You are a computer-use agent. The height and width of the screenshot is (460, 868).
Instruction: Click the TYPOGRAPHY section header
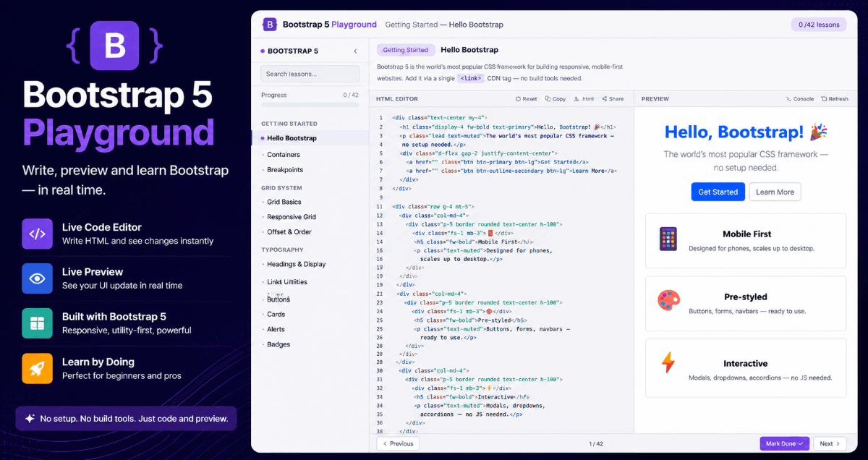[x=282, y=250]
